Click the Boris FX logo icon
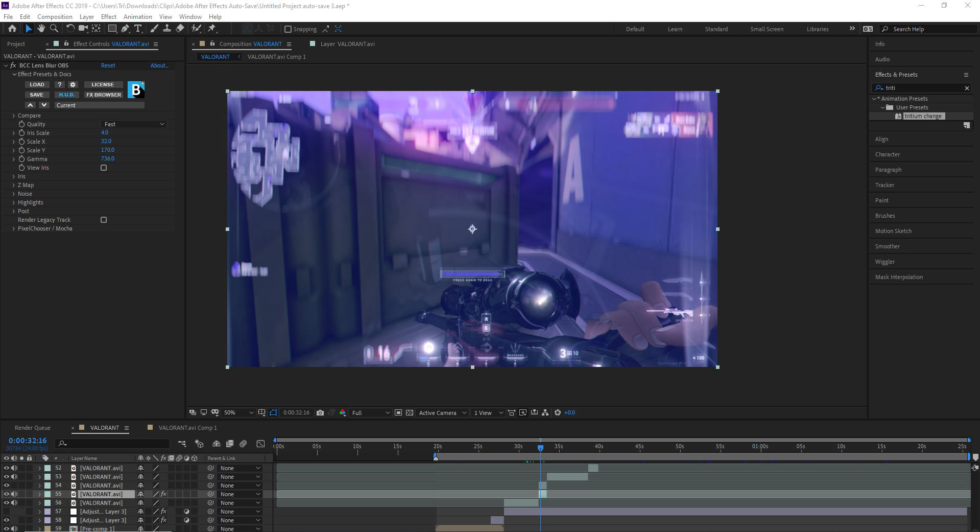 [x=136, y=90]
